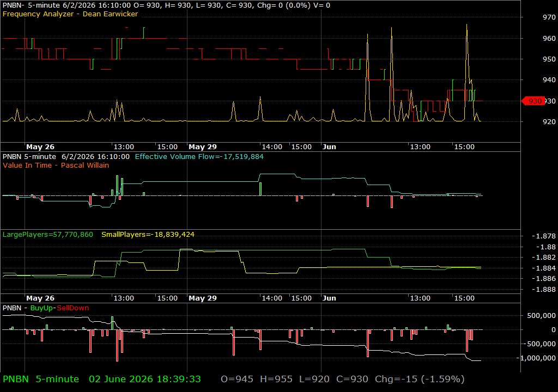This screenshot has width=558, height=392.
Task: Click 'O=945' in the status bar
Action: (237, 379)
